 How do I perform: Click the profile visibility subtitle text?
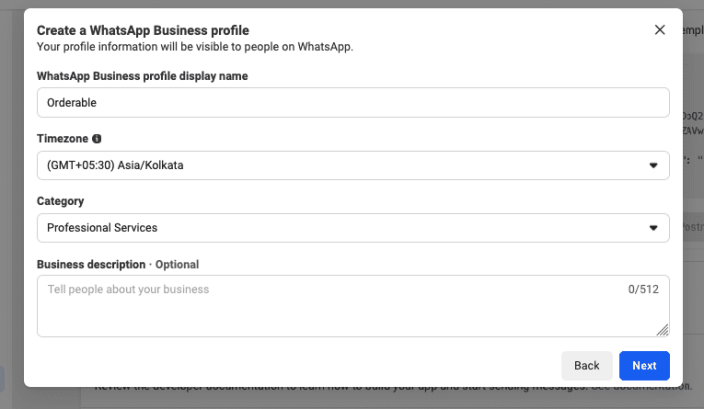tap(195, 46)
